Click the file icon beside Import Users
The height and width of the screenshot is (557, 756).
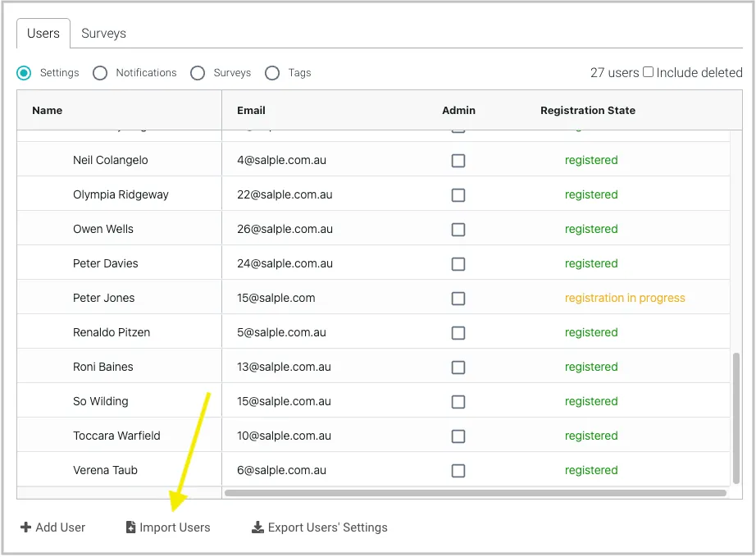[130, 527]
